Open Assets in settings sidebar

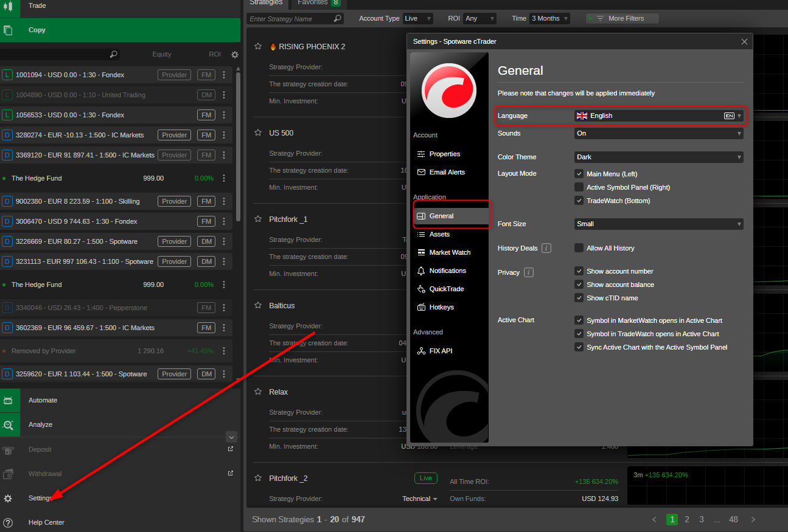pos(439,234)
